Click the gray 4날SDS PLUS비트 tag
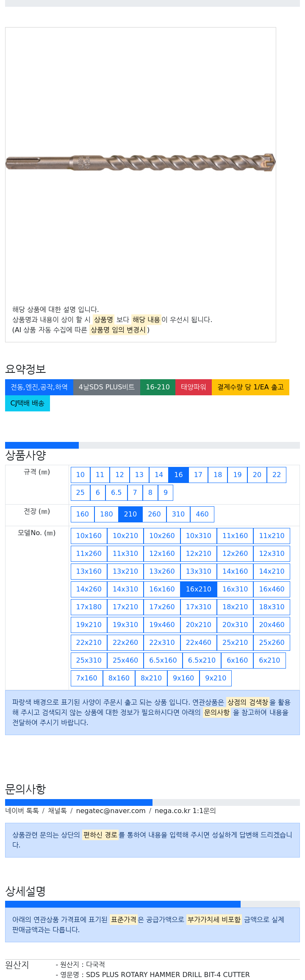The height and width of the screenshot is (980, 305). coord(107,387)
